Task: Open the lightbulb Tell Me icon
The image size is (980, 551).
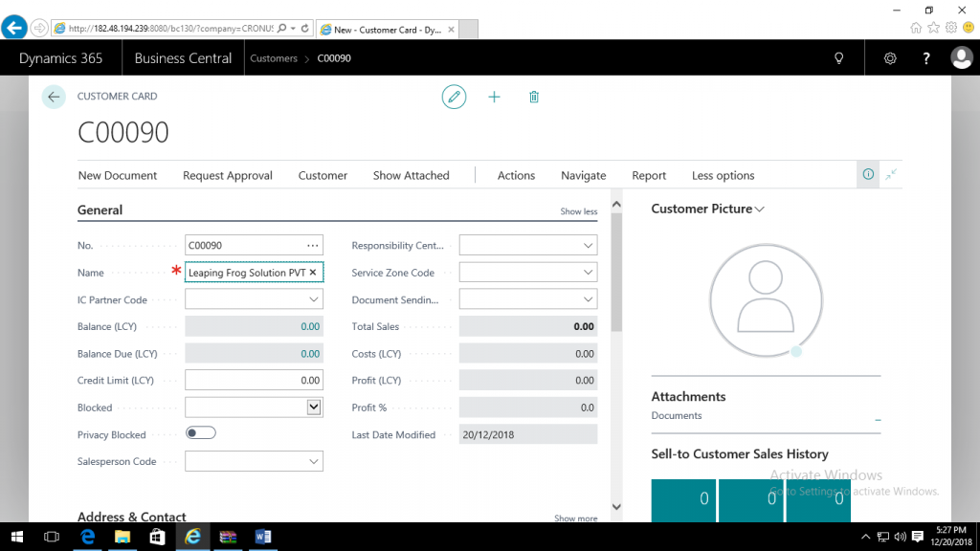Action: tap(838, 58)
